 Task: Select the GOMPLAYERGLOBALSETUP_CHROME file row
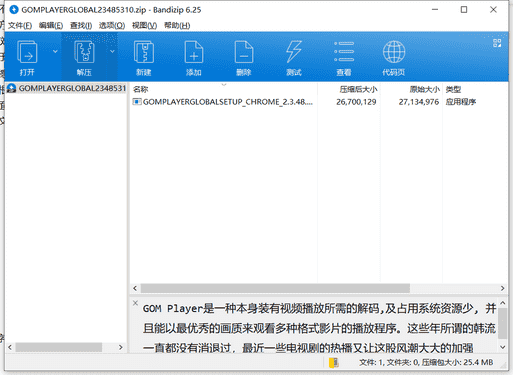coord(318,102)
